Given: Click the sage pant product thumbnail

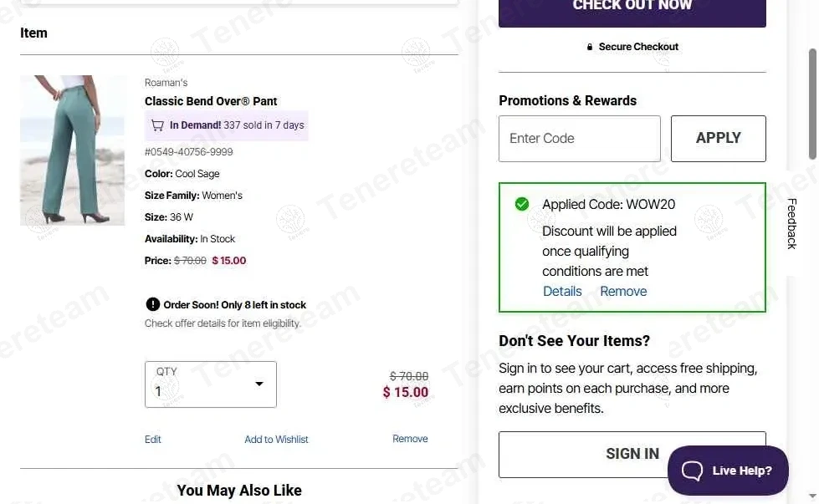Looking at the screenshot, I should tap(72, 150).
